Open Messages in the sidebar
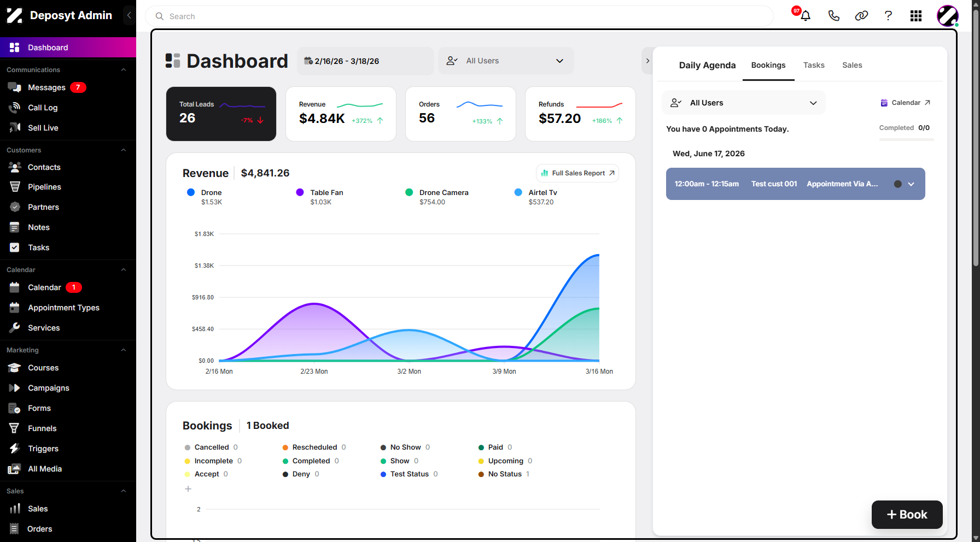Image resolution: width=980 pixels, height=542 pixels. pos(68,87)
